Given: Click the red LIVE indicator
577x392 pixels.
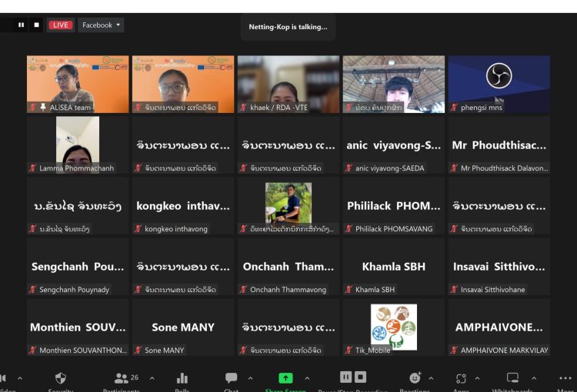Looking at the screenshot, I should pyautogui.click(x=60, y=25).
